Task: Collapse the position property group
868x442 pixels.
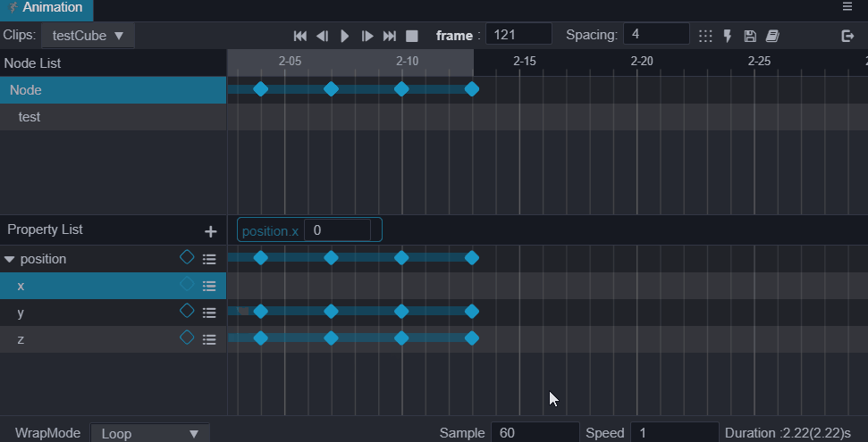Action: (x=10, y=260)
